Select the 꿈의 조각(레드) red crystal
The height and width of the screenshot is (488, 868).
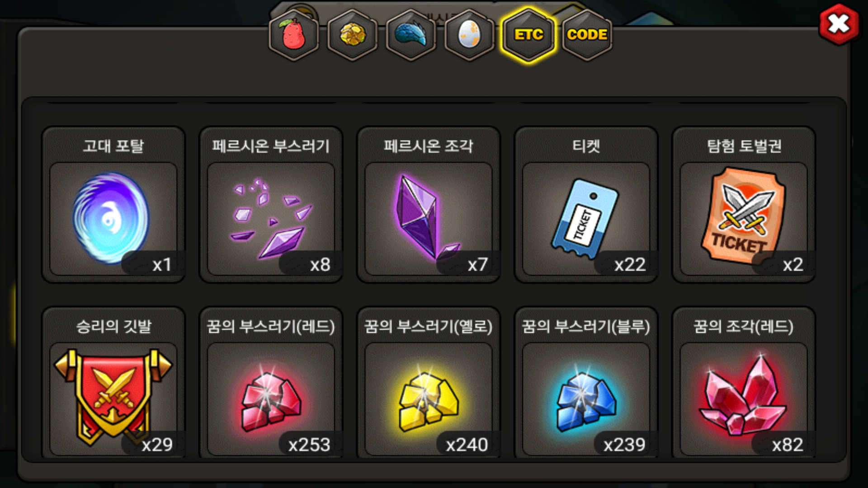pos(744,399)
